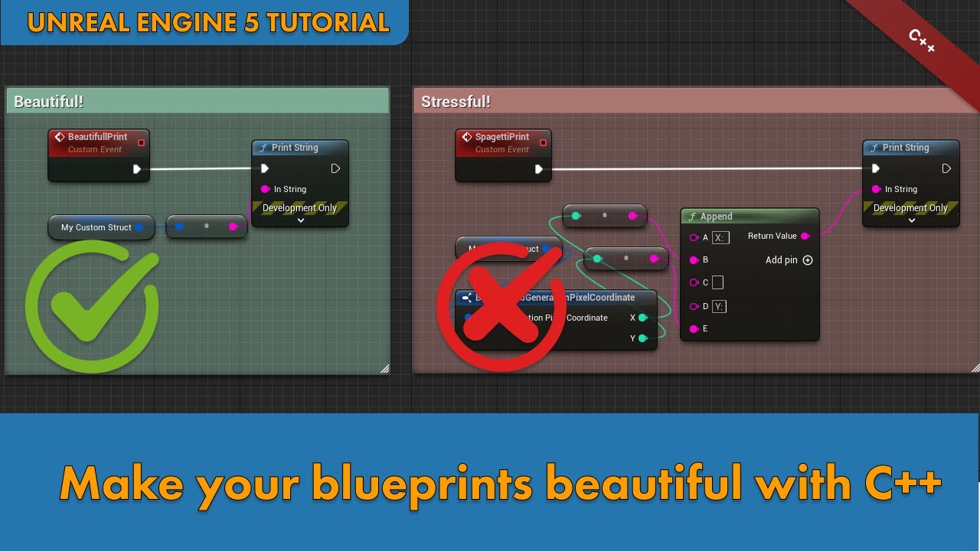This screenshot has height=551, width=980.
Task: Edit the Y: value field of pin D
Action: pos(720,306)
